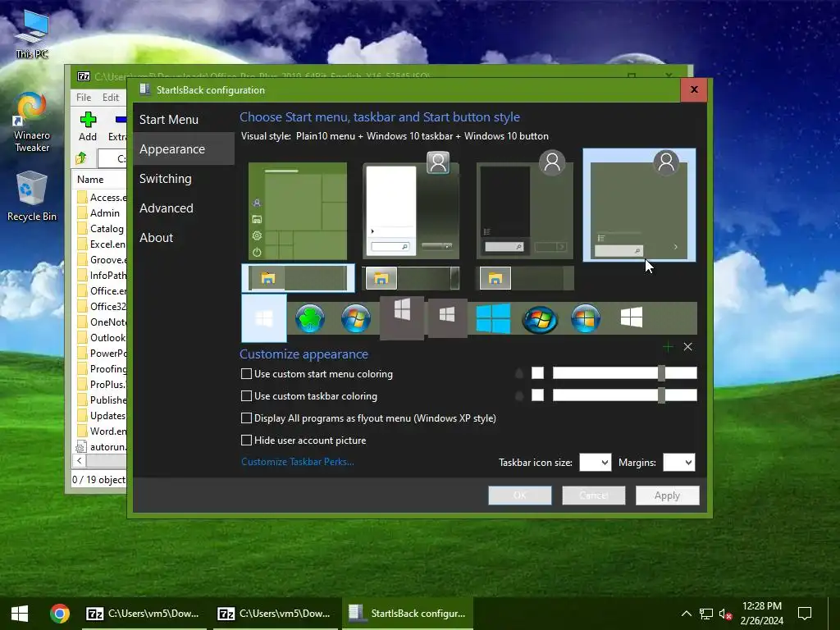Image resolution: width=840 pixels, height=630 pixels.
Task: Pick the blue glossy Windows orb button
Action: tap(586, 319)
